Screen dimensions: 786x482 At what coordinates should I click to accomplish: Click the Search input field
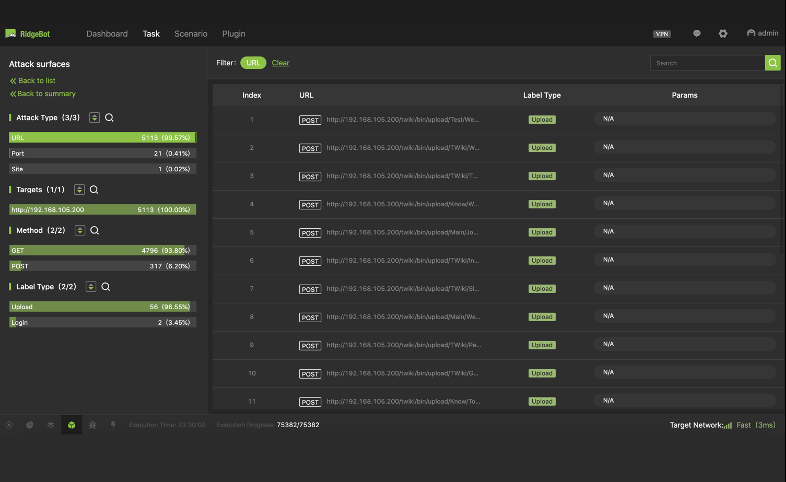pyautogui.click(x=707, y=63)
